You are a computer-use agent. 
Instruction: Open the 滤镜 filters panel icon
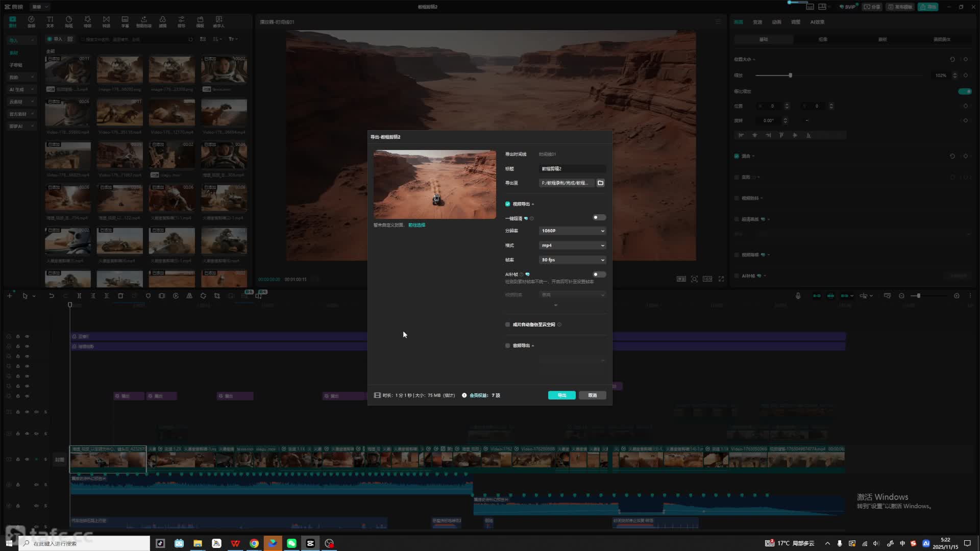point(162,21)
